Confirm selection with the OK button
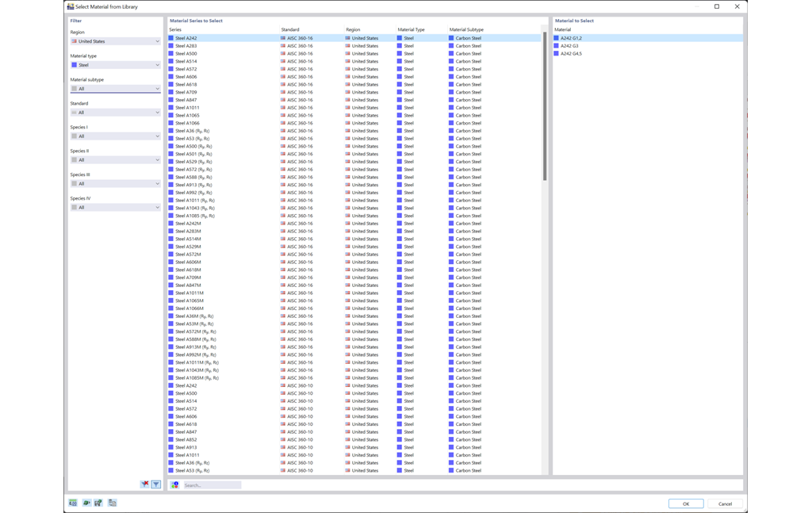The width and height of the screenshot is (812, 513). [x=686, y=503]
